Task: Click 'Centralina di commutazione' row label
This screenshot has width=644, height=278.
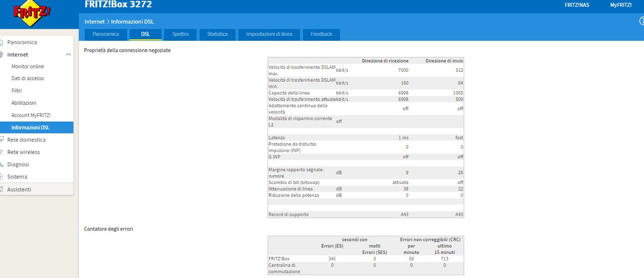Action: pyautogui.click(x=285, y=268)
